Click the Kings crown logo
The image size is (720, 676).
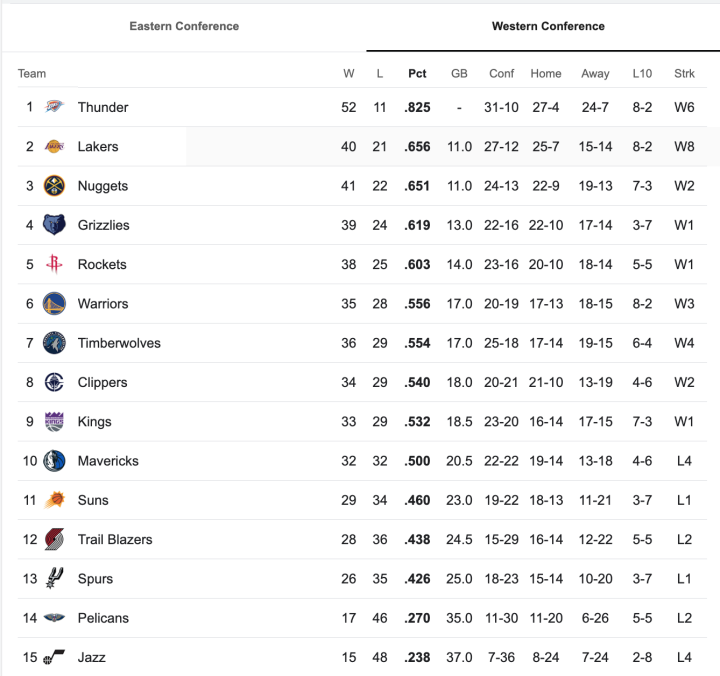[x=54, y=422]
